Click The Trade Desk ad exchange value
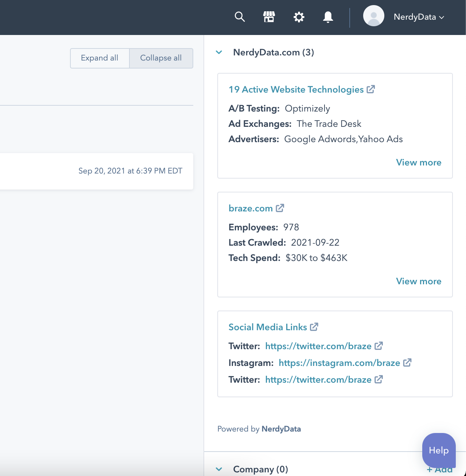466x476 pixels. [329, 124]
